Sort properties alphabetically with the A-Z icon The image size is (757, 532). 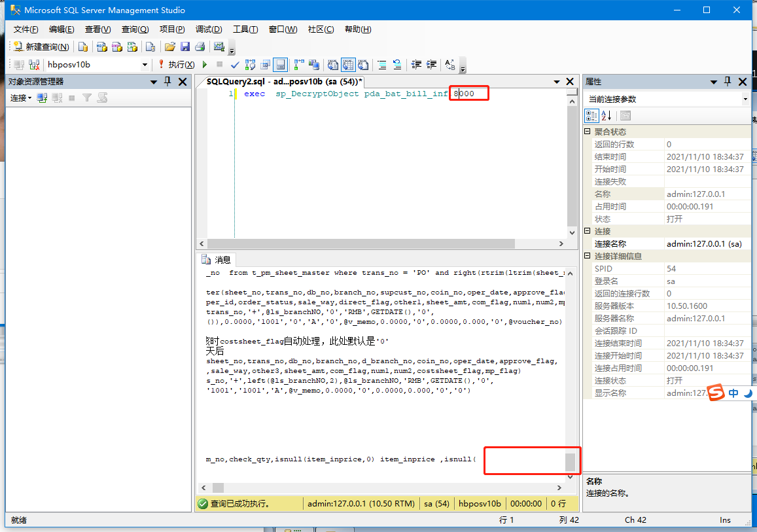[x=607, y=116]
